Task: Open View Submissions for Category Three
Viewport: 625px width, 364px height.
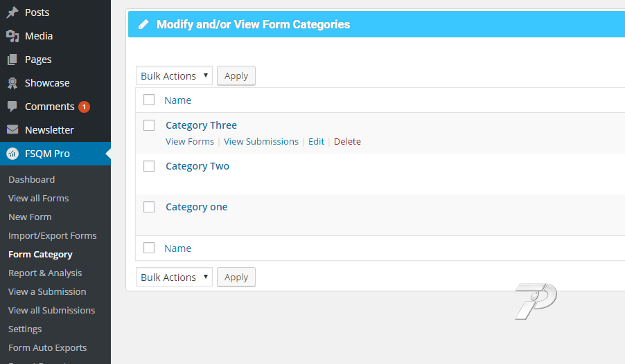Action: (261, 141)
